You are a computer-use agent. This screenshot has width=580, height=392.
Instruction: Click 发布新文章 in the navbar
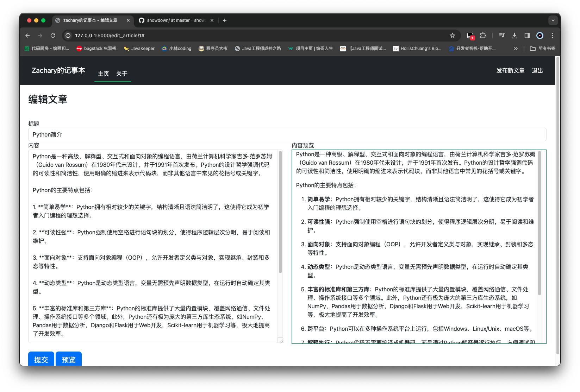[x=511, y=70]
